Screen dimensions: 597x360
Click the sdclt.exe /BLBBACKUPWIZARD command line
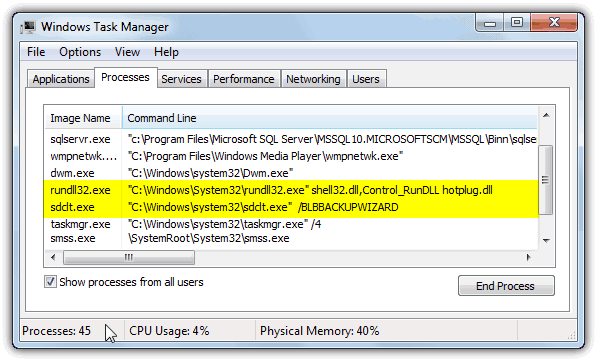pyautogui.click(x=263, y=207)
